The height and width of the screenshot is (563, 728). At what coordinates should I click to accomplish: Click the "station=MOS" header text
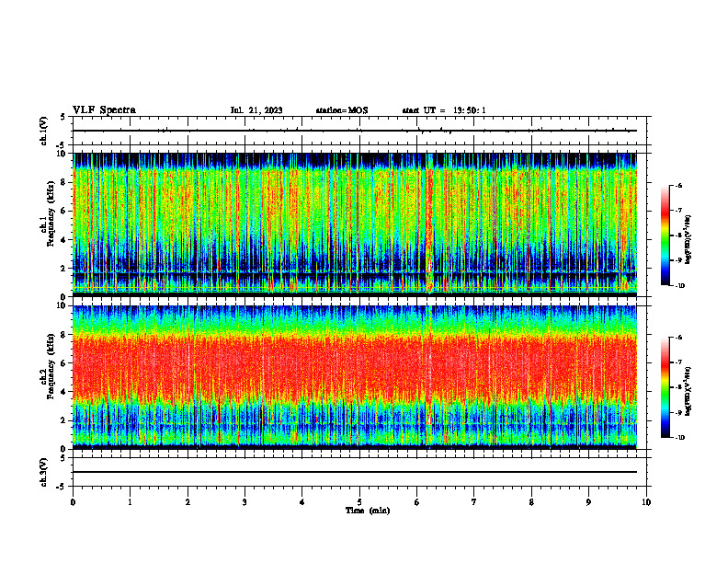[x=342, y=110]
